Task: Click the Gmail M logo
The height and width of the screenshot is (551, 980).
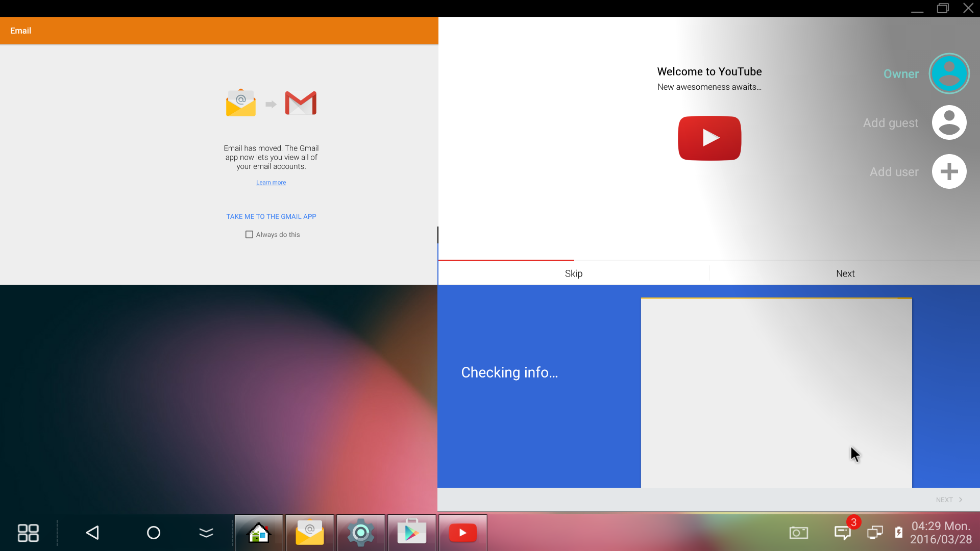Action: (301, 103)
